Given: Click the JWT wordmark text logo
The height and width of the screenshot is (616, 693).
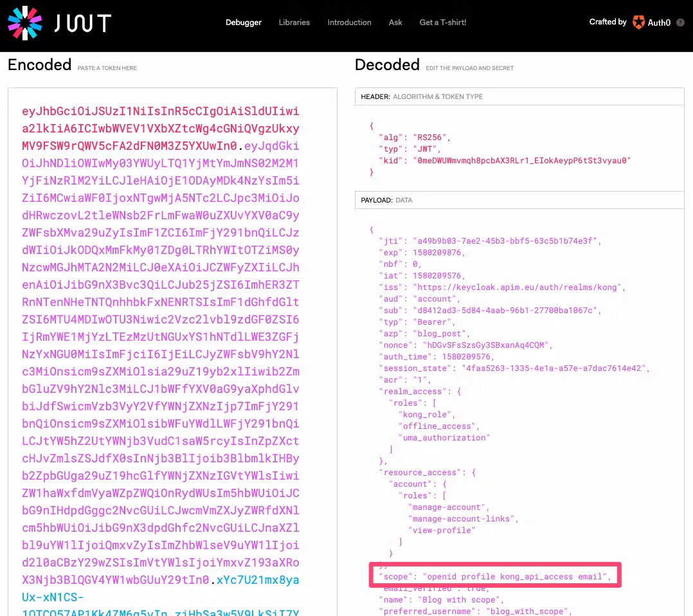Looking at the screenshot, I should [x=83, y=23].
